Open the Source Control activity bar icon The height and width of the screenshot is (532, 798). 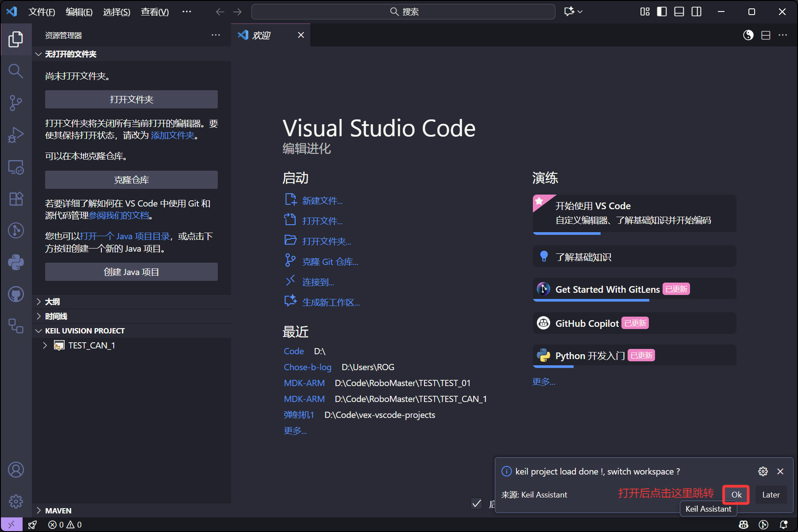16,103
